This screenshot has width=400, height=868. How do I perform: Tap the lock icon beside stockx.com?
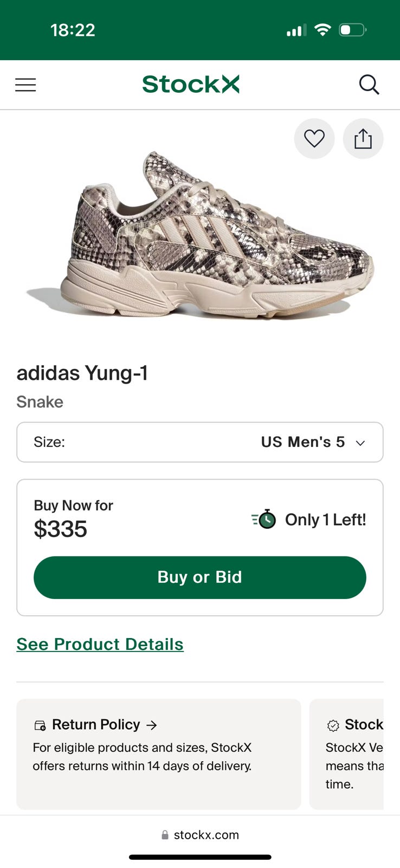point(165,835)
